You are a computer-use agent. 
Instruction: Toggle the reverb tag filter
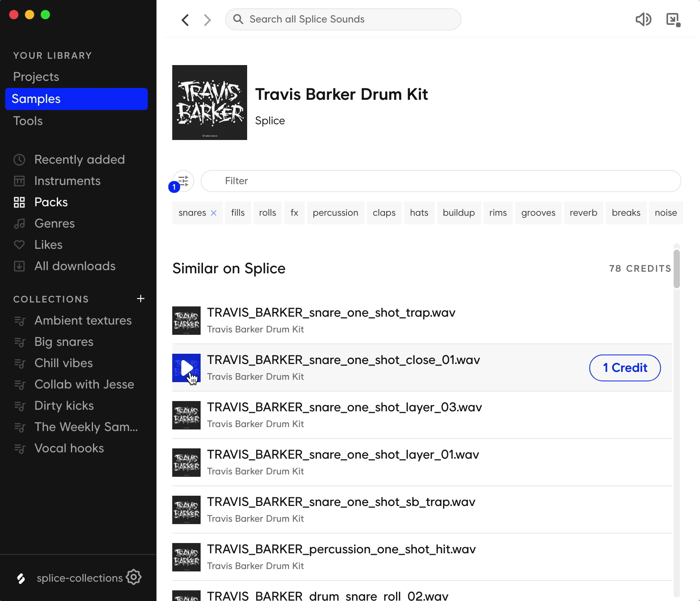coord(584,213)
